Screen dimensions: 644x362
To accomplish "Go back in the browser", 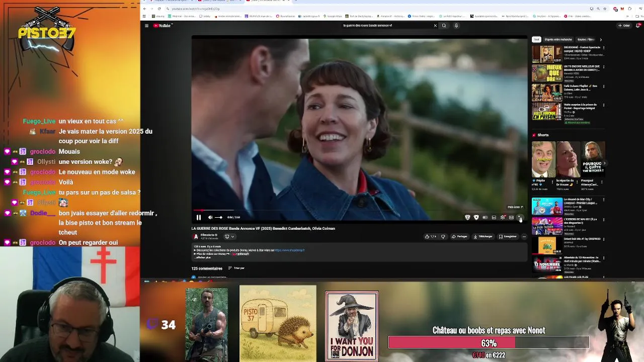I will 145,9.
